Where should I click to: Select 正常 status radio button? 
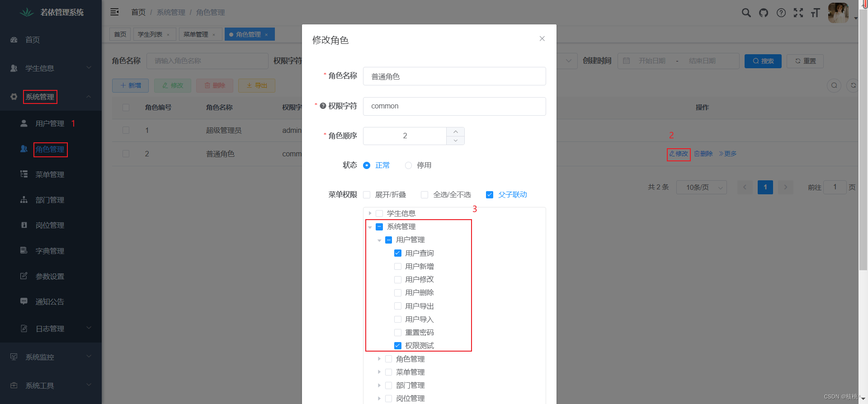[x=367, y=165]
